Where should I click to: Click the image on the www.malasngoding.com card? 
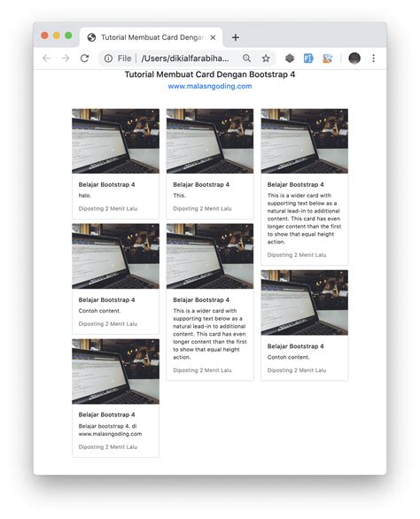pyautogui.click(x=115, y=371)
